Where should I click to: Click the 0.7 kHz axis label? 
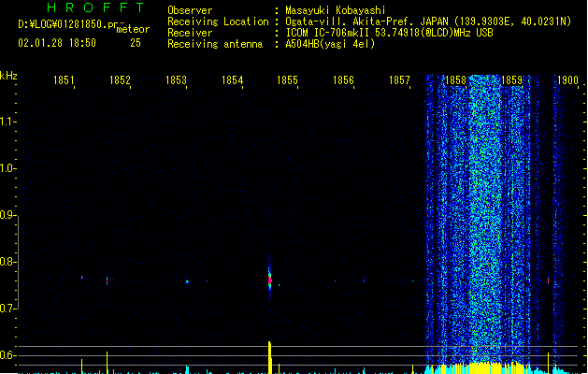(7, 309)
